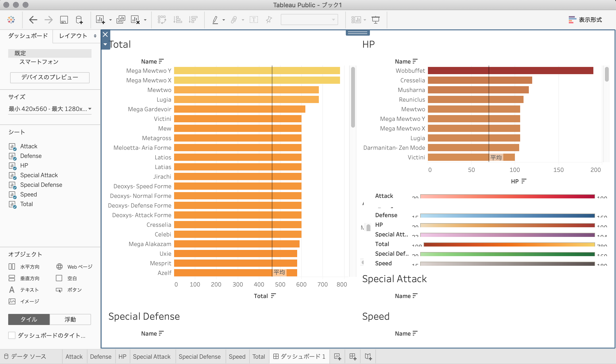Image resolution: width=616 pixels, height=364 pixels.
Task: Expand the Total sheet options arrow
Action: point(105,44)
